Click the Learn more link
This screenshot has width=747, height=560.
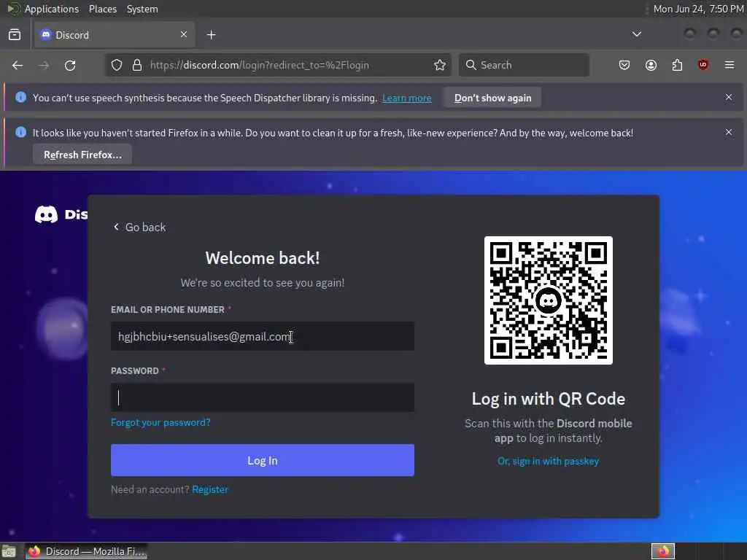(407, 98)
